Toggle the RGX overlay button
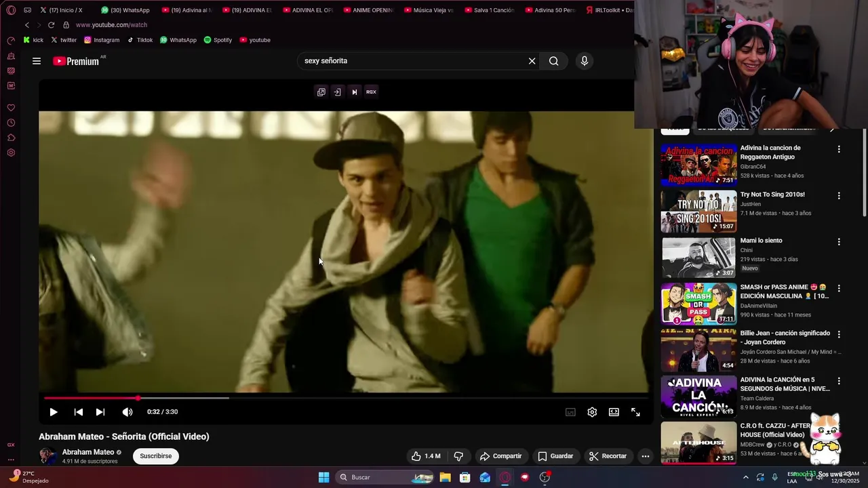Screen dimensions: 868x488 coord(371,92)
